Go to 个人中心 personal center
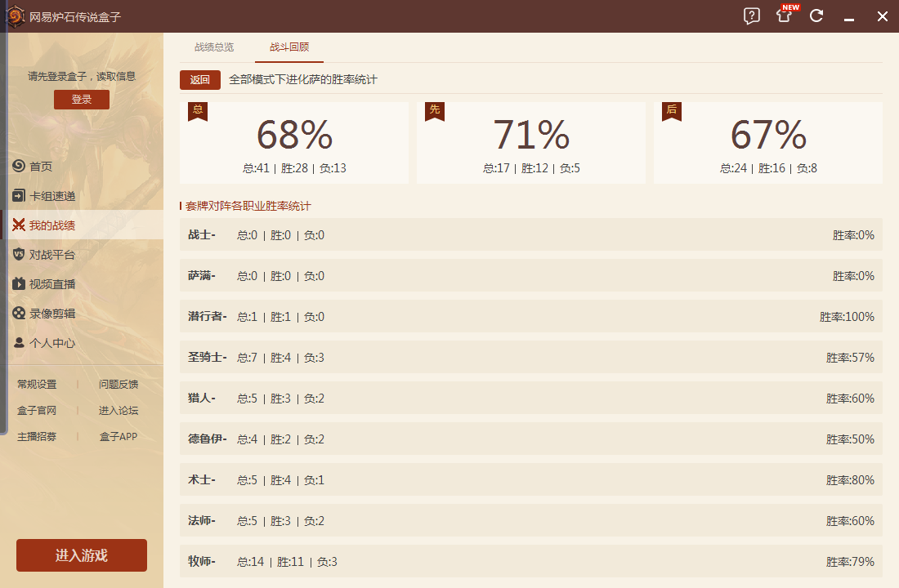899x588 pixels. [51, 343]
